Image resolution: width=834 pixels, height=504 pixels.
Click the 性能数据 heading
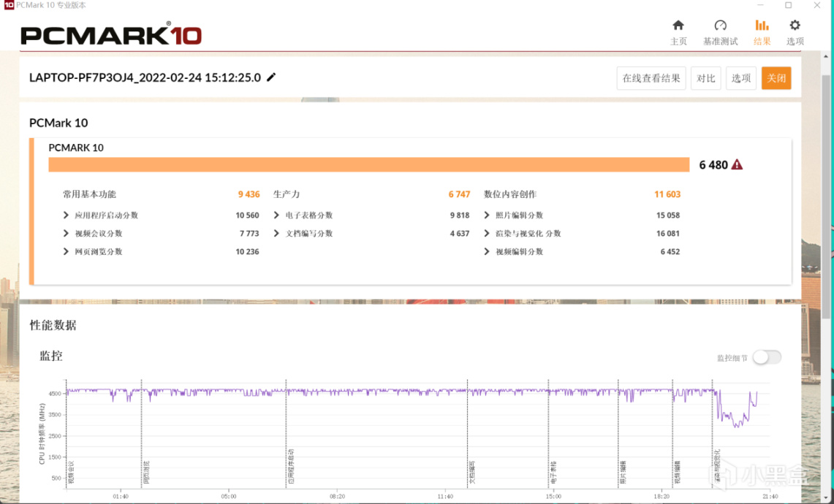[x=53, y=325]
